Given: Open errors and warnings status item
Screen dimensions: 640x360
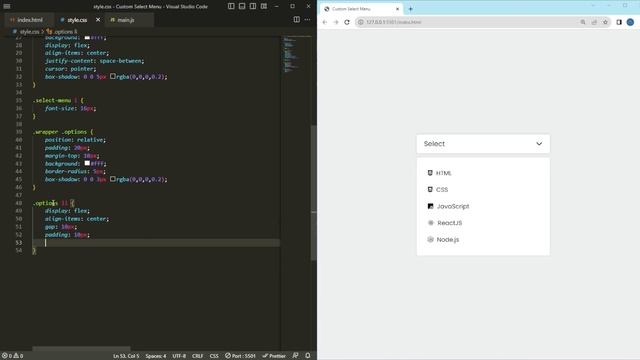Looking at the screenshot, I should click(x=12, y=356).
